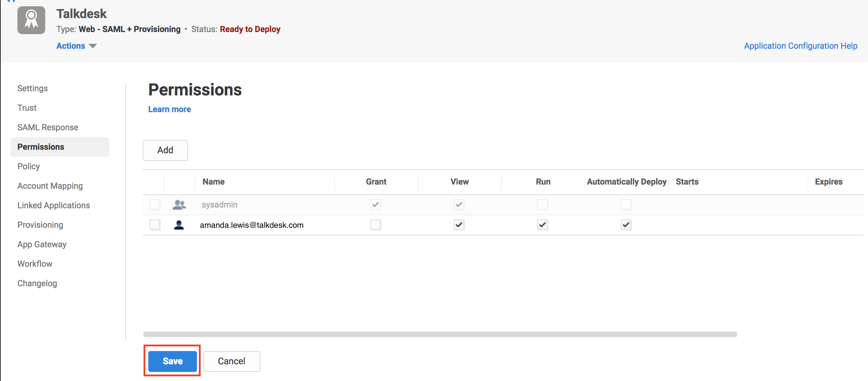Click the amanda.lewis user icon
Screen dimensions: 868x381
[x=179, y=225]
